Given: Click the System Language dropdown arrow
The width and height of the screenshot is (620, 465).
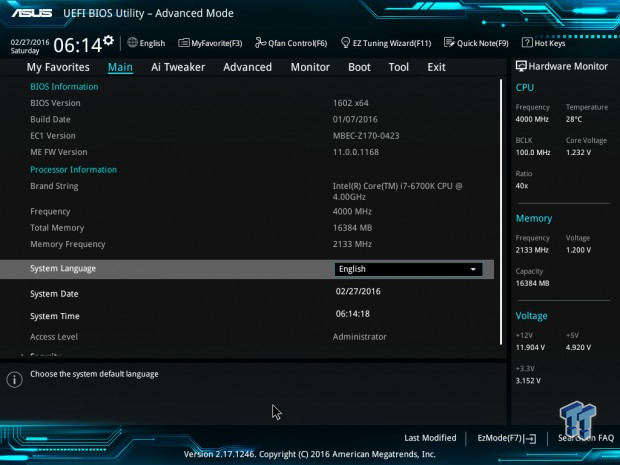Looking at the screenshot, I should 473,269.
